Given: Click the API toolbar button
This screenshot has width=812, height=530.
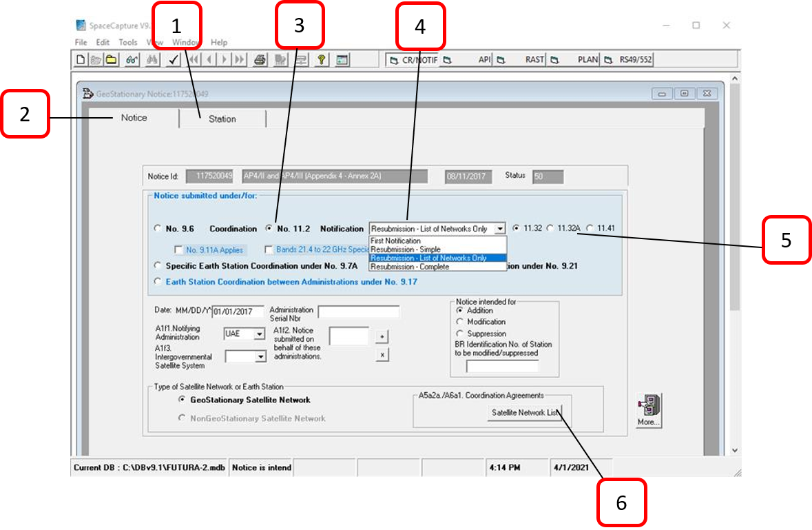Looking at the screenshot, I should tap(466, 59).
